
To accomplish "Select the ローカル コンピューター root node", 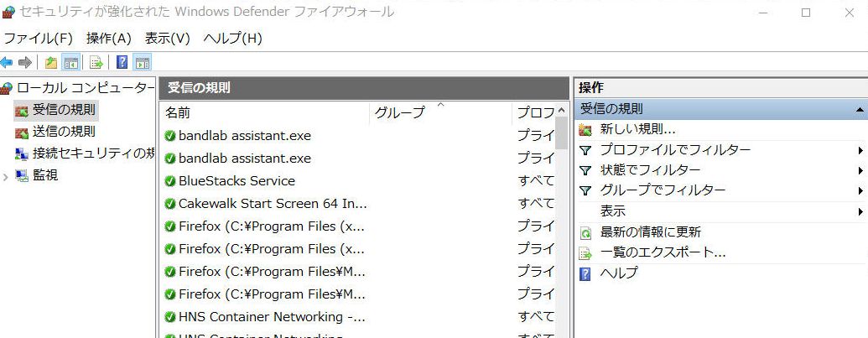I will (86, 88).
